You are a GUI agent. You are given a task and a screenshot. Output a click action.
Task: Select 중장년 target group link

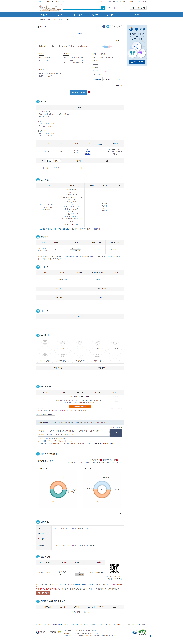[143, 8]
